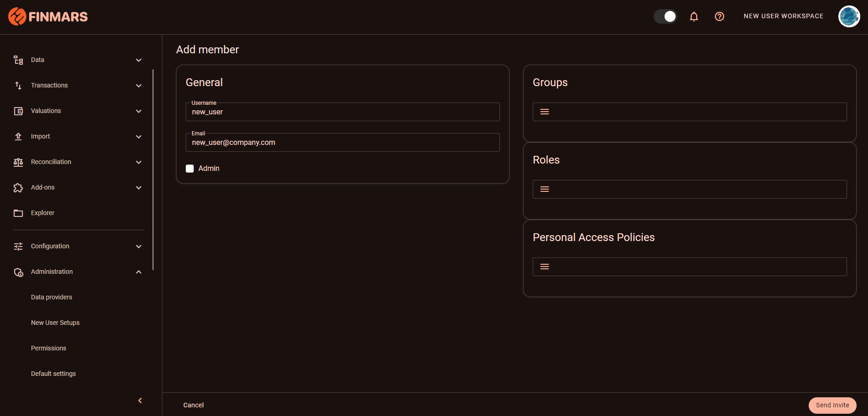Screen dimensions: 868x416
Task: Open Permissions submenu item
Action: point(48,348)
